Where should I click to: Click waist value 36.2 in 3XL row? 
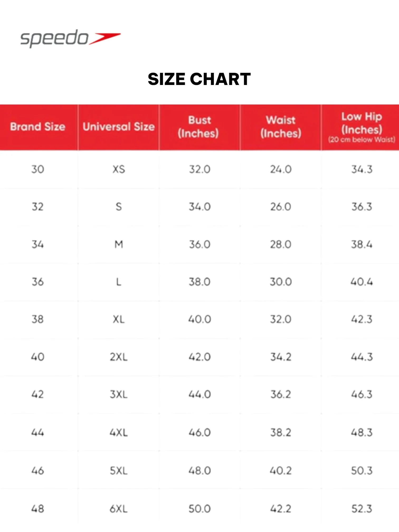(281, 394)
